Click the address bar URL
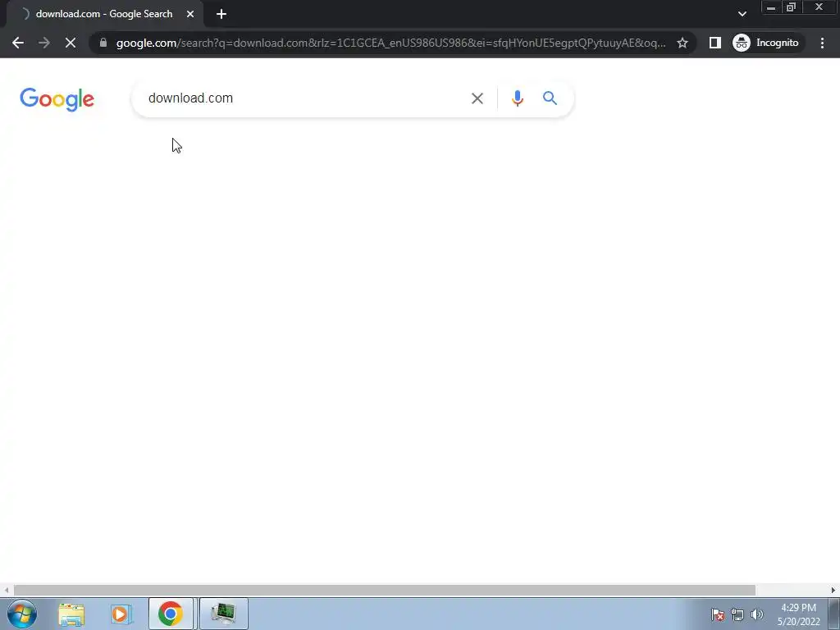This screenshot has width=840, height=630. coord(390,43)
